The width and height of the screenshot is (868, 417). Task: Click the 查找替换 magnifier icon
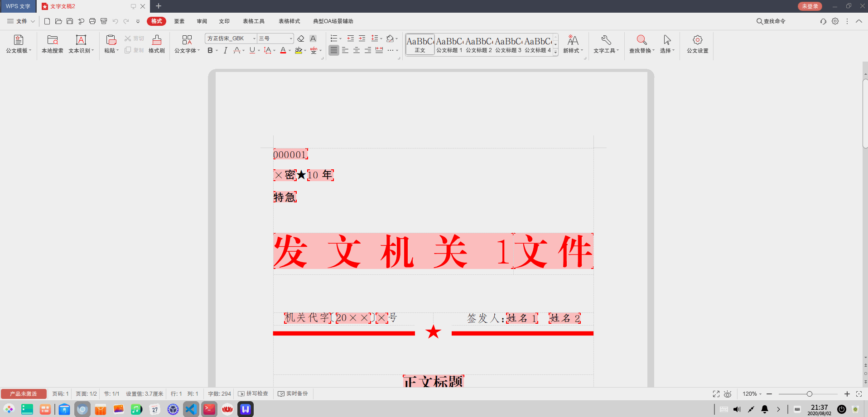[641, 40]
